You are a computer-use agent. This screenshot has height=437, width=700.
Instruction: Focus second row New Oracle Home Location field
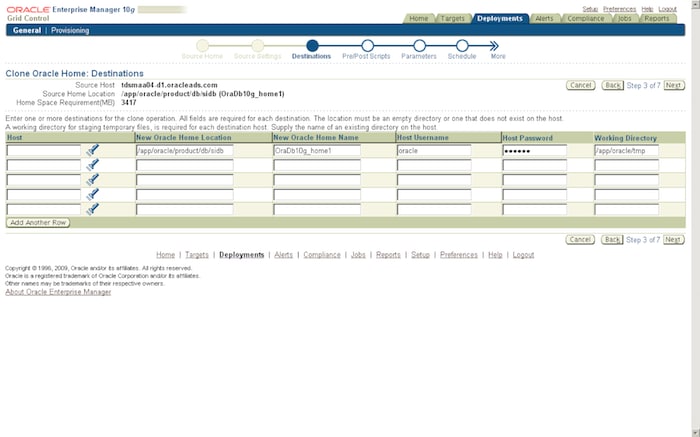(184, 165)
